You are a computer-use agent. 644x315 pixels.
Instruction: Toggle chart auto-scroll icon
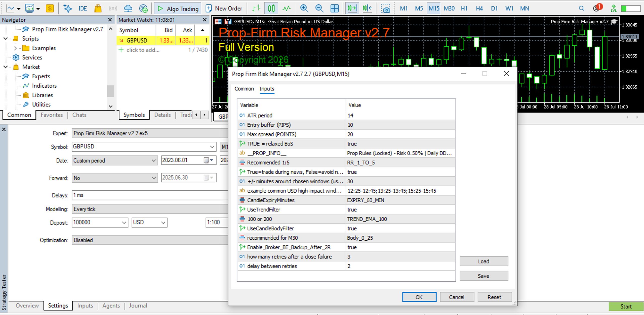pos(352,9)
